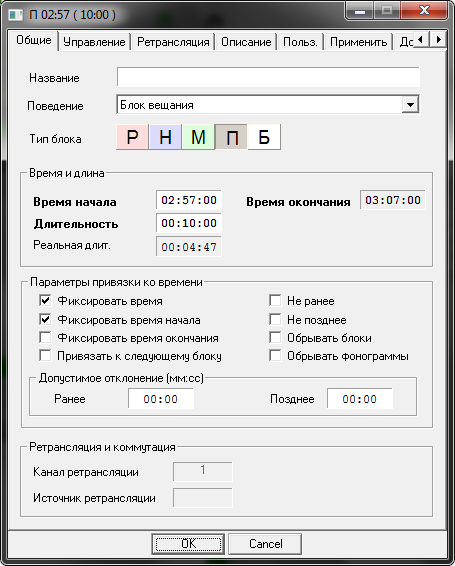Enable Обрывать блоки checkbox
Image resolution: width=455 pixels, height=566 pixels.
point(275,338)
